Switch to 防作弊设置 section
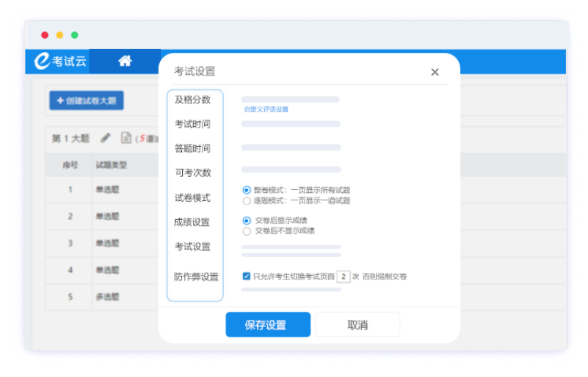The width and height of the screenshot is (588, 377). pyautogui.click(x=196, y=277)
